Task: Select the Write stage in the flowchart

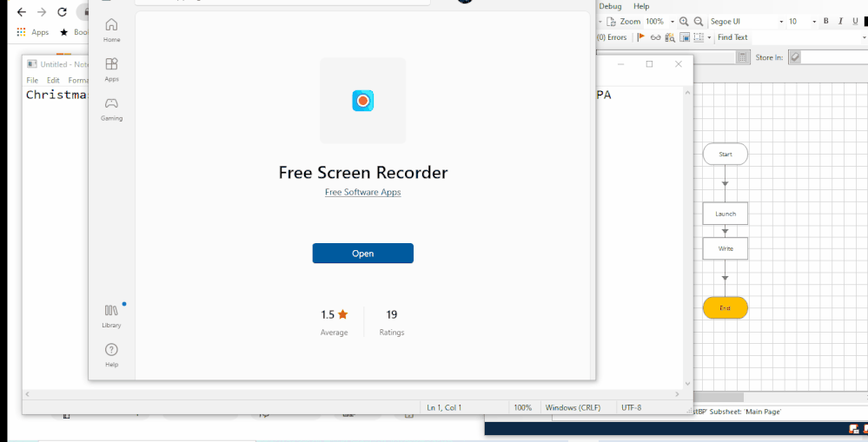Action: [x=726, y=248]
